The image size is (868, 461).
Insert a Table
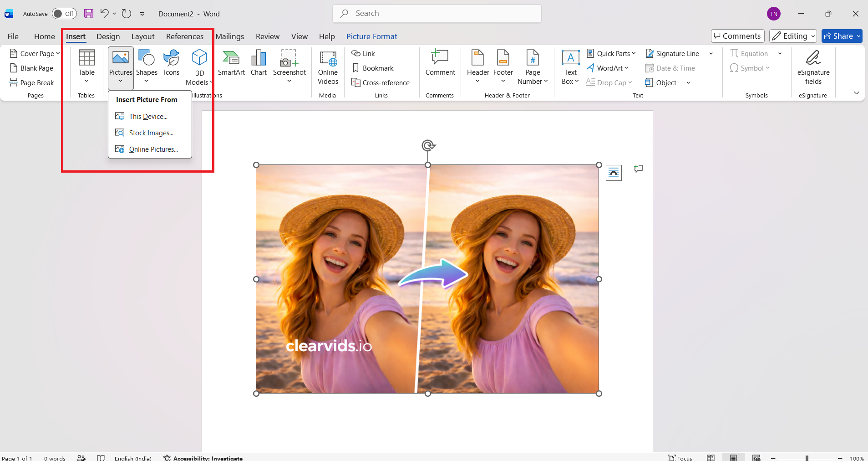[86, 67]
